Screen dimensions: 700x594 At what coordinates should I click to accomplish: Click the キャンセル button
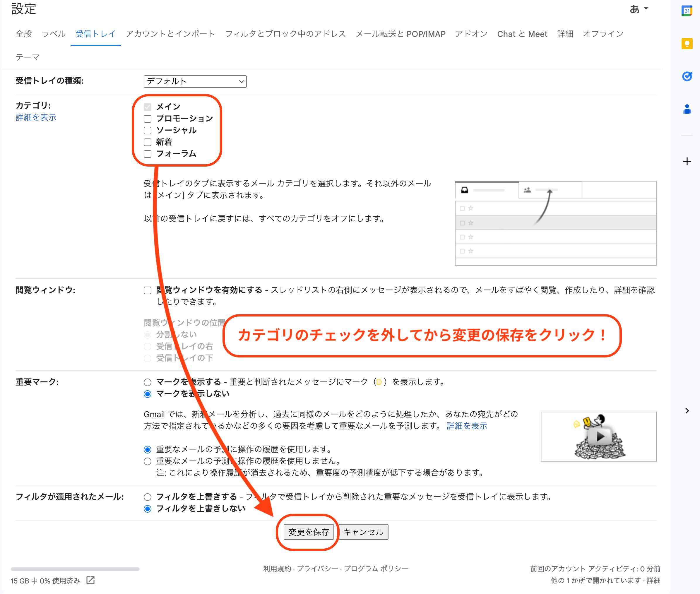coord(363,532)
